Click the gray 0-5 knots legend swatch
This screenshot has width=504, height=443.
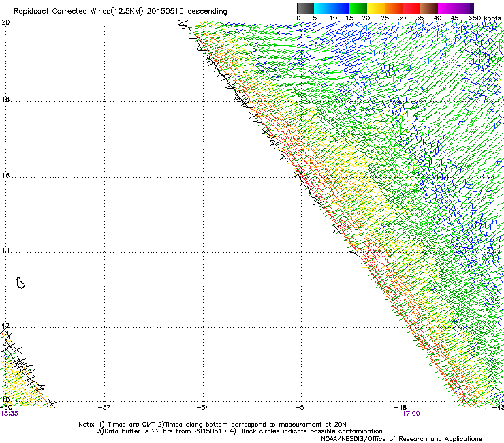click(x=305, y=8)
